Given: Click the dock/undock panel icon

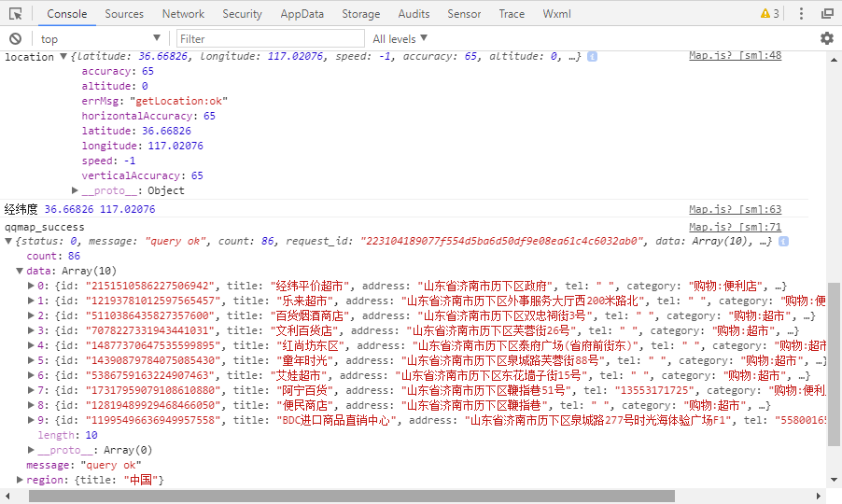Looking at the screenshot, I should pyautogui.click(x=827, y=14).
